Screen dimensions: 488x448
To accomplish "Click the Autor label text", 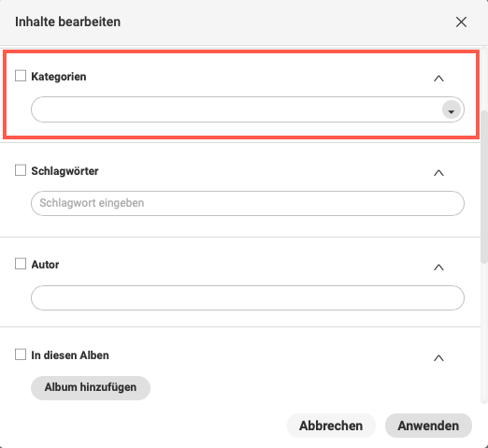I will point(45,265).
